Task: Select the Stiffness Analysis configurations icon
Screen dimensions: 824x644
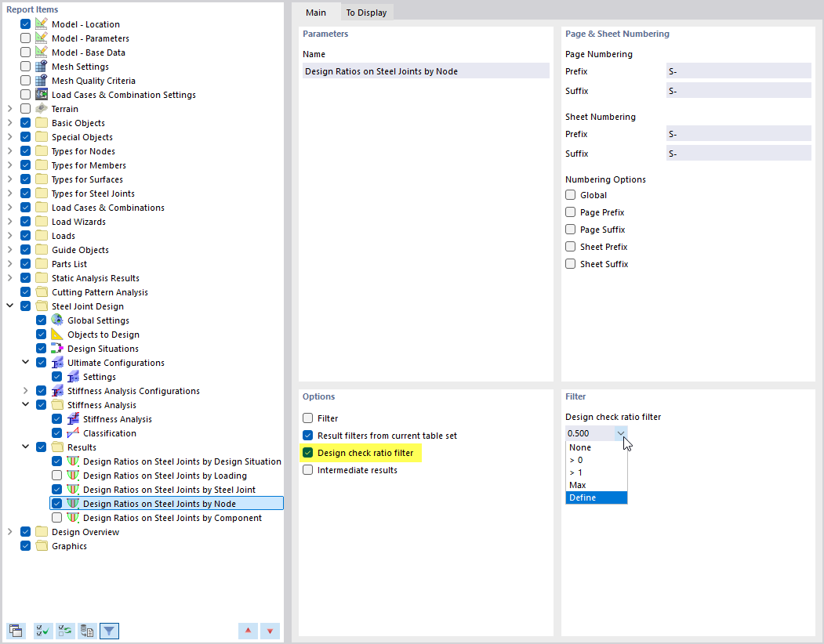Action: (x=56, y=390)
